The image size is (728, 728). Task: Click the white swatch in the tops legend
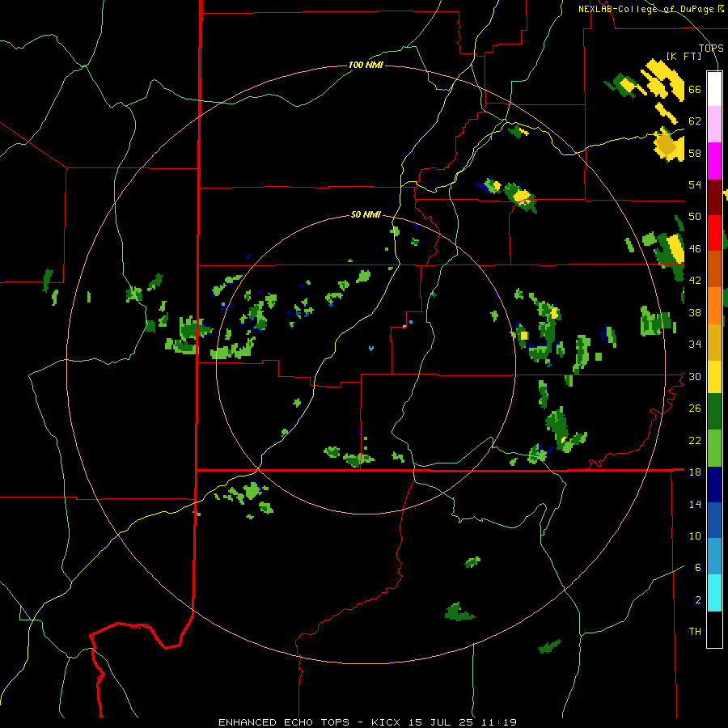coord(714,89)
